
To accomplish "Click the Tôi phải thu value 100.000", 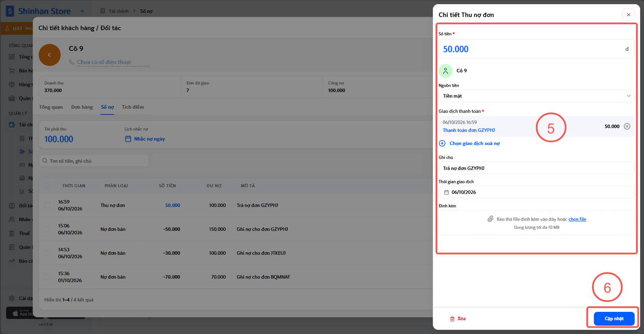I will click(x=59, y=139).
